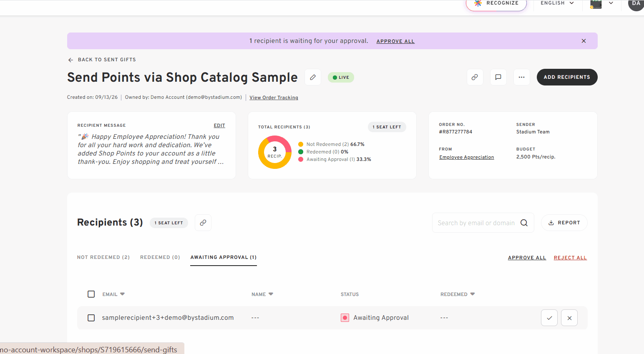Open the Employee Appreciation link
This screenshot has width=644, height=354.
[x=466, y=157]
